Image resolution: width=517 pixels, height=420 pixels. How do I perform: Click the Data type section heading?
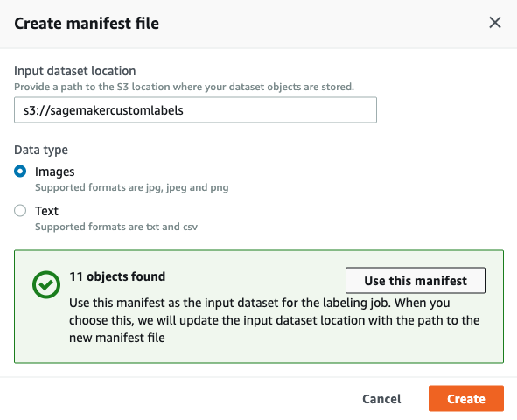point(41,150)
